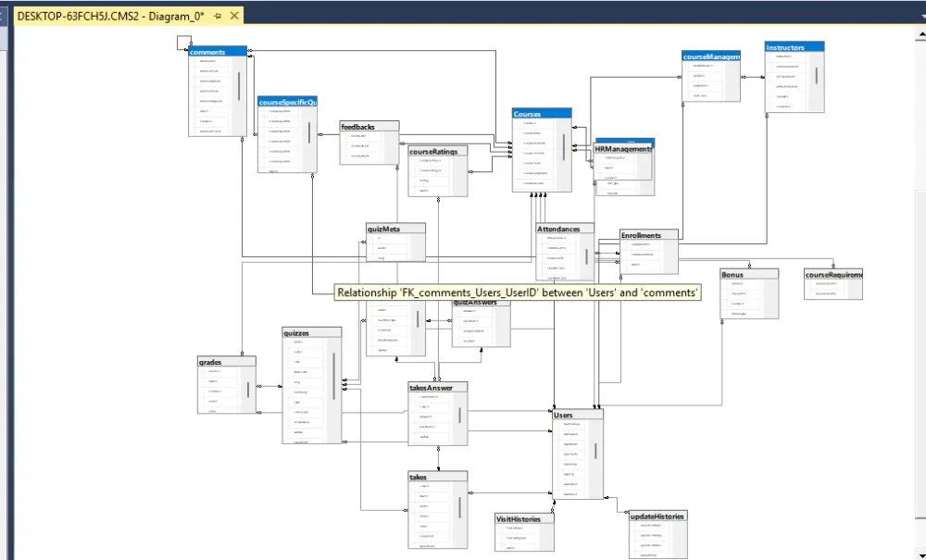Click the scroll-down arrow of the right scrollbar
The image size is (926, 560).
920,554
